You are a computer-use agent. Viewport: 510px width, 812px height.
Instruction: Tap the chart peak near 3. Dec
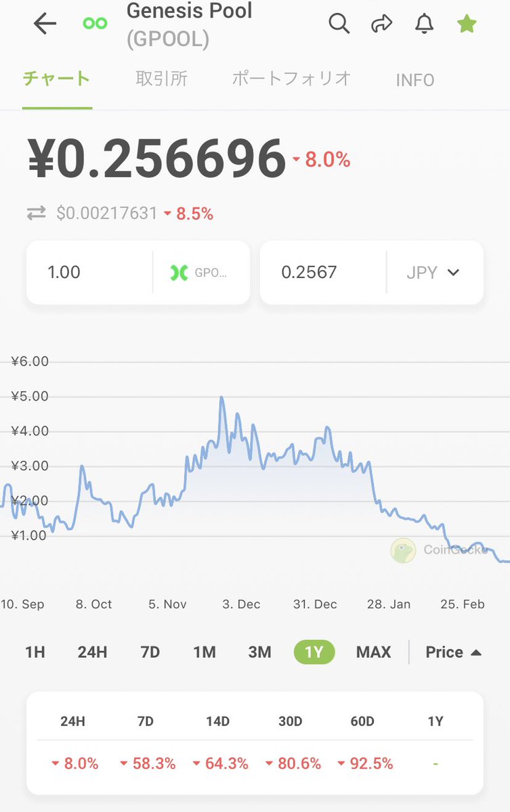coord(221,398)
